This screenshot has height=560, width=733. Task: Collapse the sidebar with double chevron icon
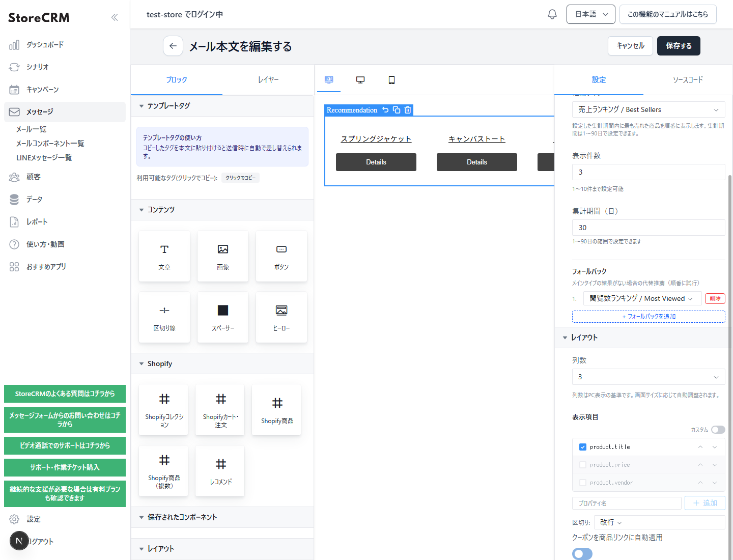click(x=115, y=17)
